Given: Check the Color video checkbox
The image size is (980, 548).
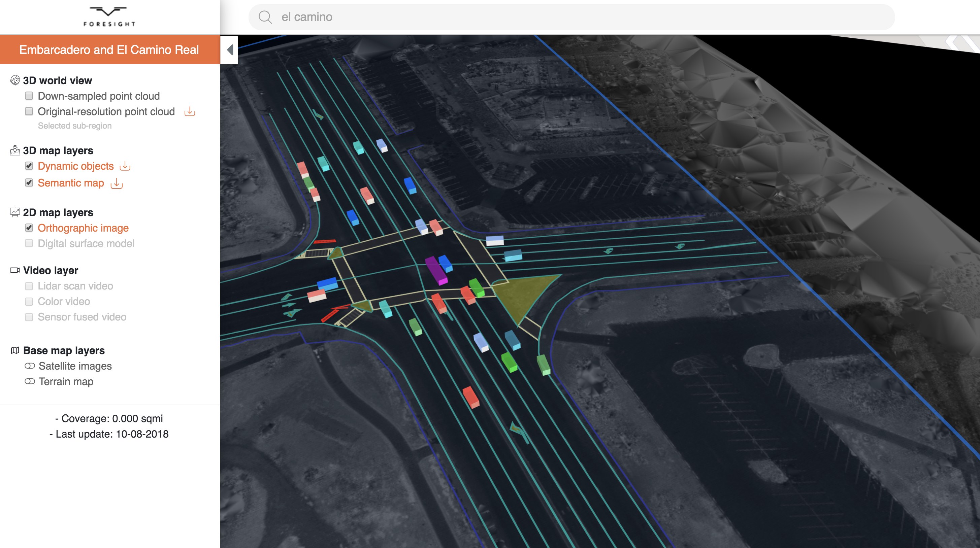Looking at the screenshot, I should [x=29, y=302].
